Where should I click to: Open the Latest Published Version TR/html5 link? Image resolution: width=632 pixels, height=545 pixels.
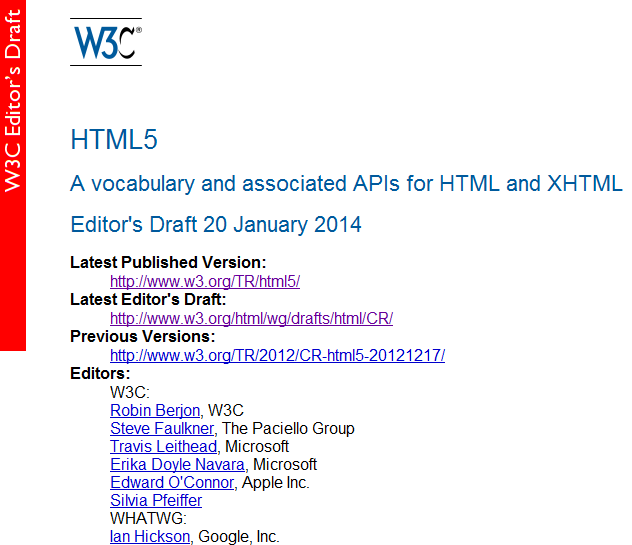205,282
